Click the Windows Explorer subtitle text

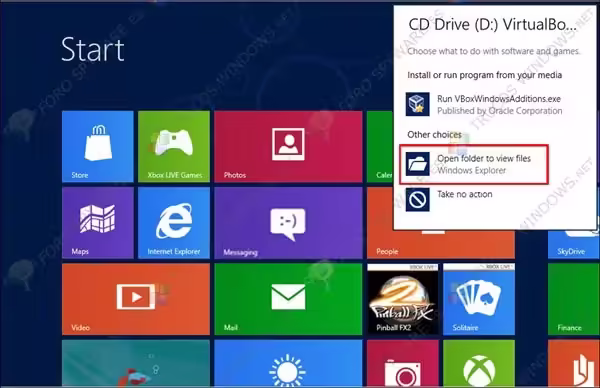pos(471,170)
